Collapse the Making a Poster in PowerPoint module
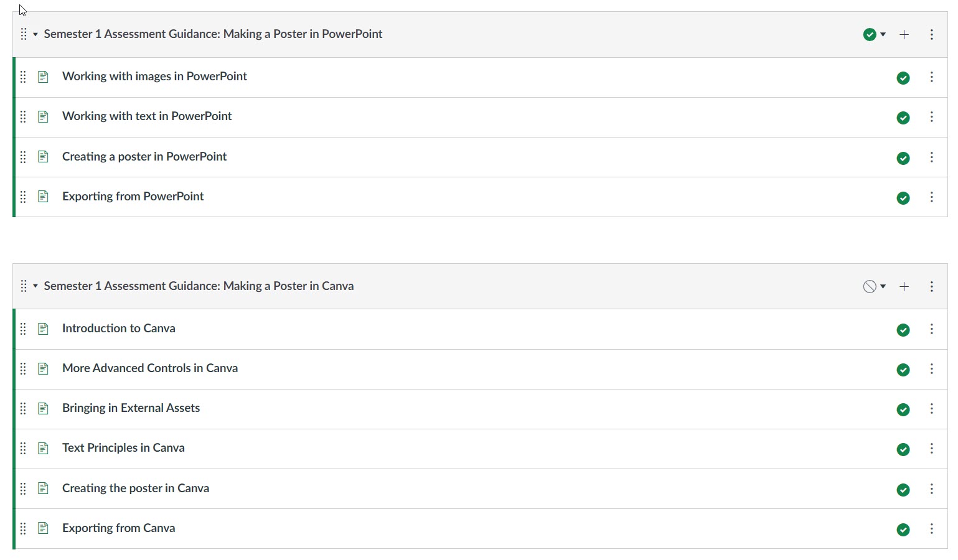The width and height of the screenshot is (958, 560). (x=35, y=35)
